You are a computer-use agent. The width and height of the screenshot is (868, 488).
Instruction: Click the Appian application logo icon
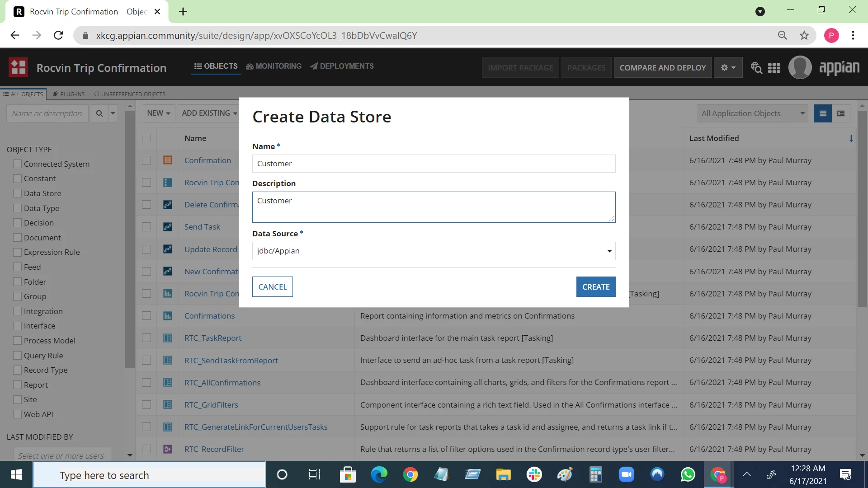pyautogui.click(x=19, y=68)
